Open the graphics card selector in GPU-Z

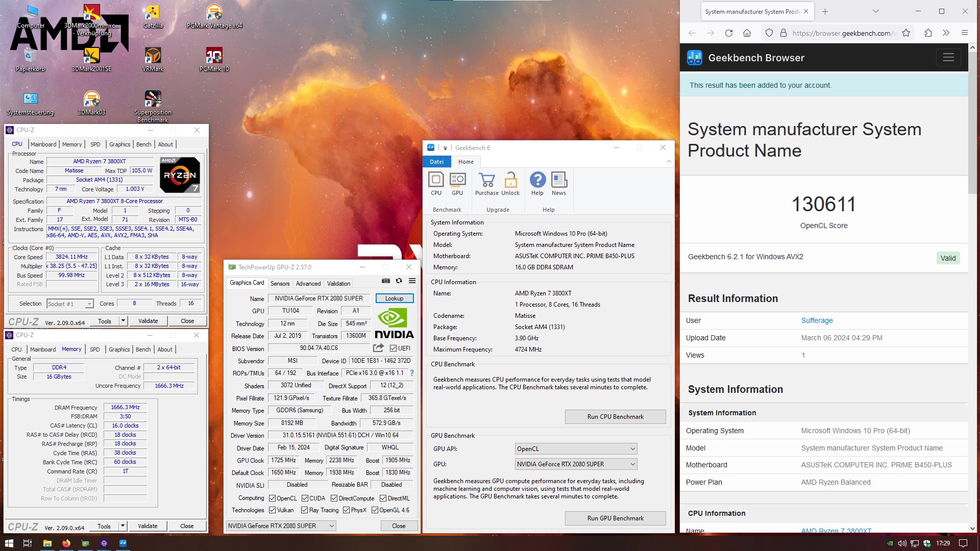click(281, 526)
